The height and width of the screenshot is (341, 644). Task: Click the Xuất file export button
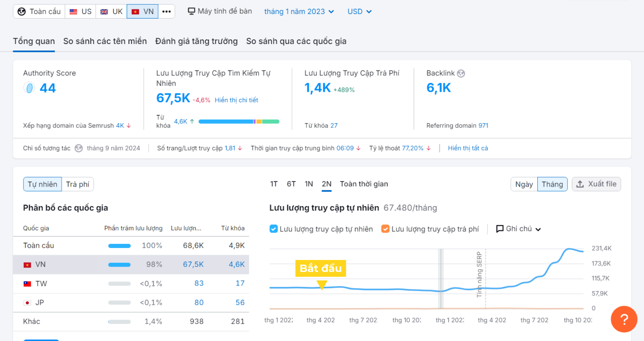tap(596, 184)
